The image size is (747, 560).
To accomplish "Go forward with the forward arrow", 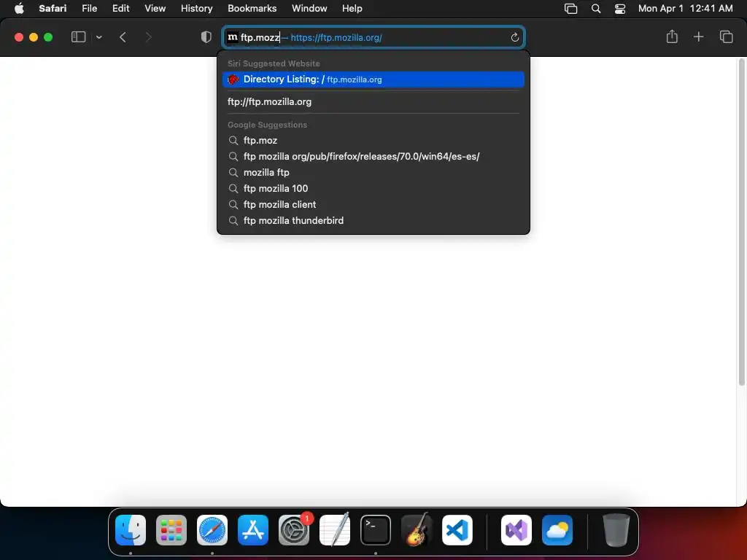I will coord(148,37).
